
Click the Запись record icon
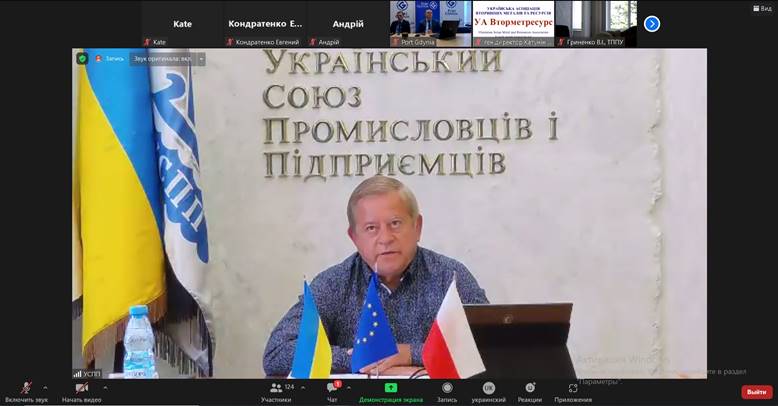pos(447,388)
